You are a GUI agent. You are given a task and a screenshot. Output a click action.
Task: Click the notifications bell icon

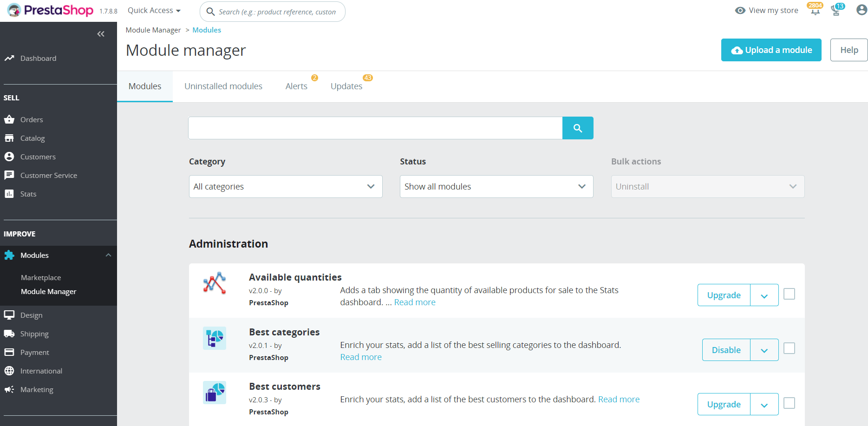(815, 11)
